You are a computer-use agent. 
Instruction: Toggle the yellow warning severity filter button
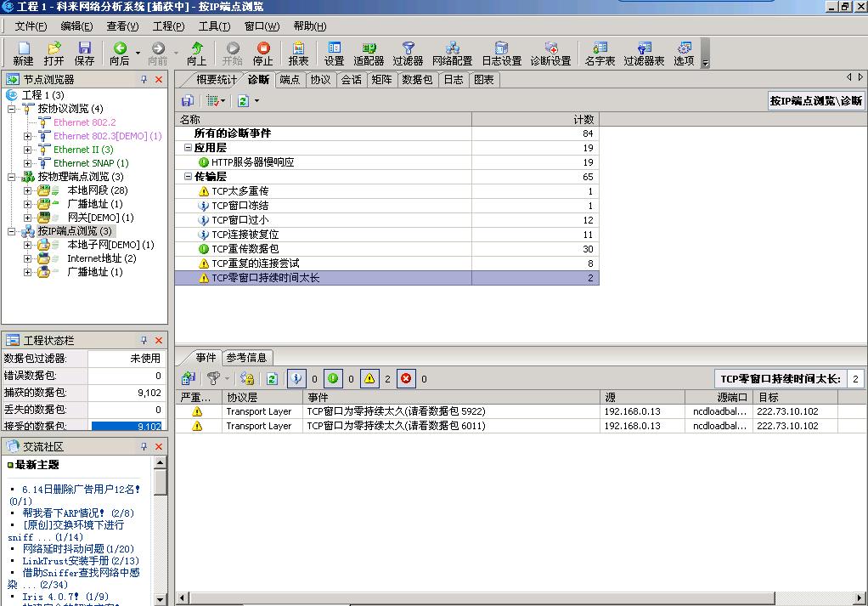pyautogui.click(x=369, y=379)
